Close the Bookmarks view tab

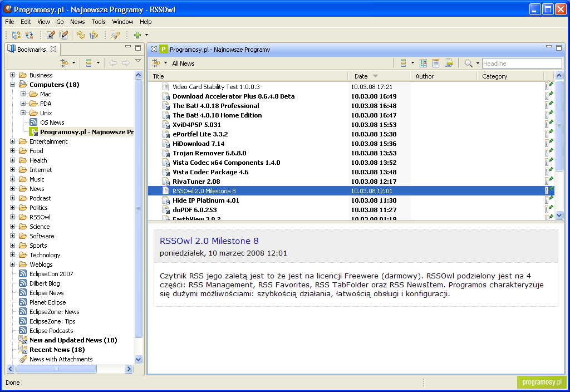(x=53, y=49)
